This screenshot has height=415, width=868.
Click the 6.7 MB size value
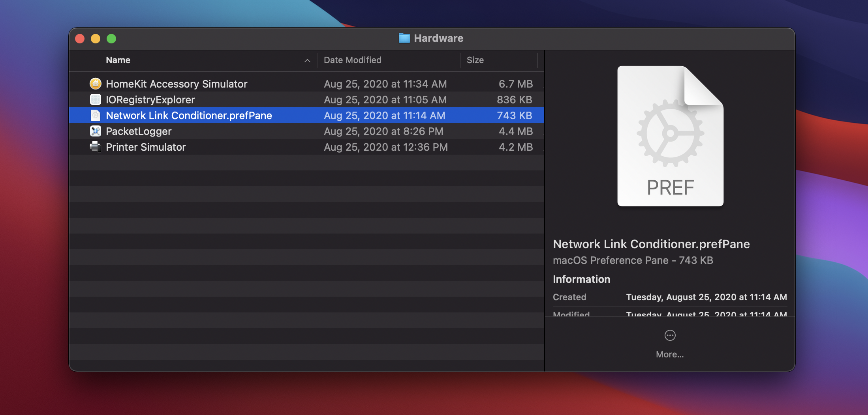coord(516,84)
